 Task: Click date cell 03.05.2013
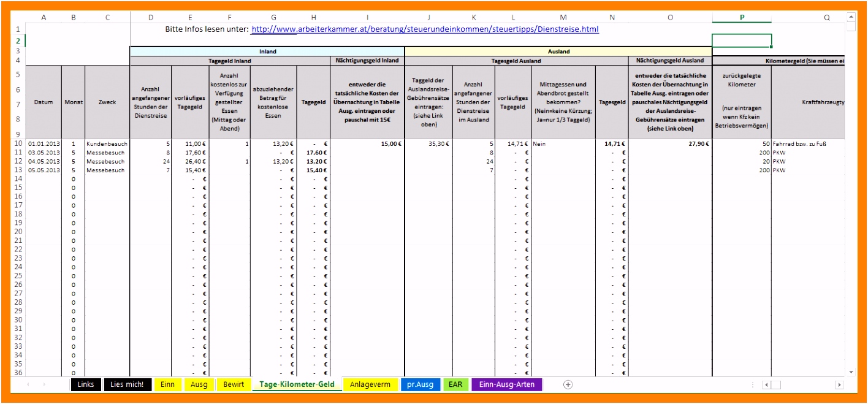[44, 153]
